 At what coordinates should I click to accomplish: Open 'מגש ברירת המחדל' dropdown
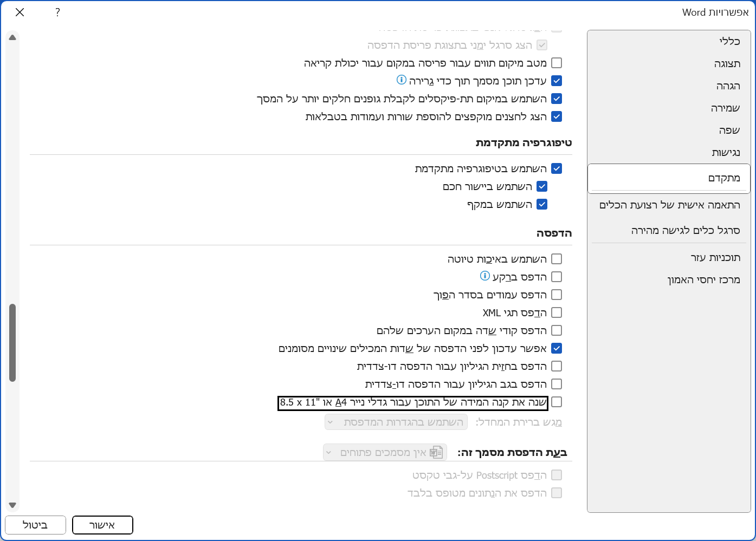(396, 422)
